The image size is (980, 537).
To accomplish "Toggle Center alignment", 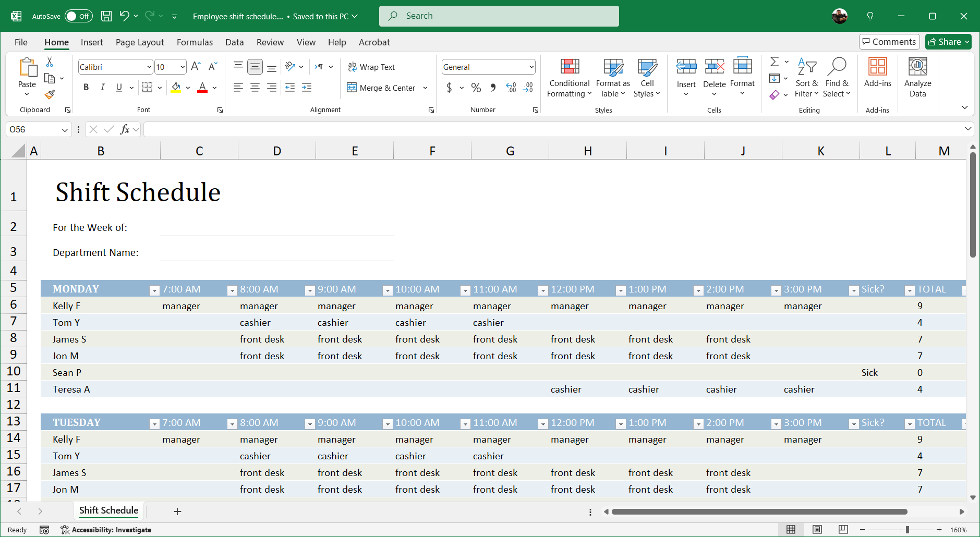I will (255, 87).
